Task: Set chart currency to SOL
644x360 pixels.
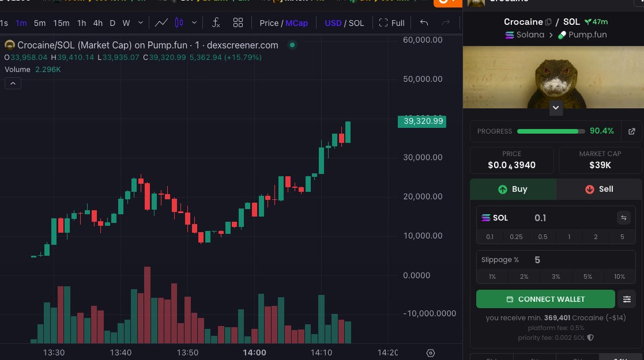Action: tap(356, 23)
